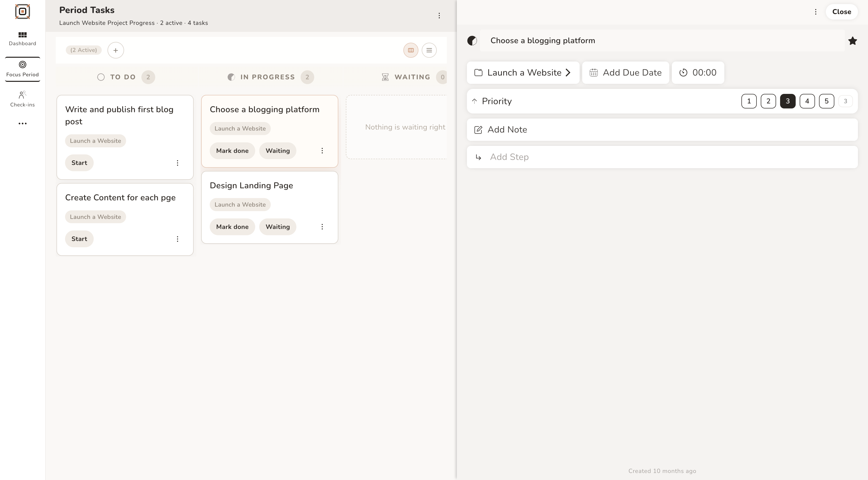Open the Add Due Date picker

[626, 73]
